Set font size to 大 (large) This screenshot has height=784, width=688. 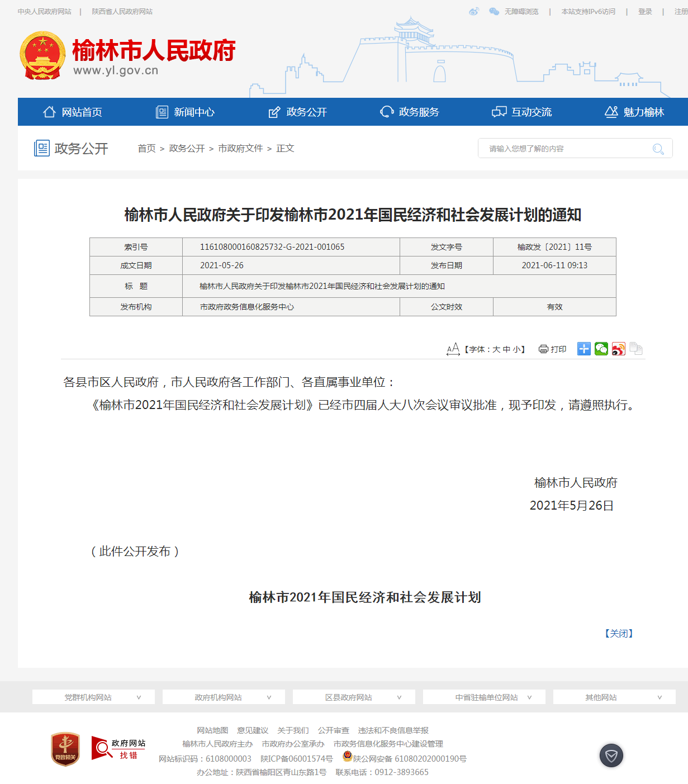496,350
